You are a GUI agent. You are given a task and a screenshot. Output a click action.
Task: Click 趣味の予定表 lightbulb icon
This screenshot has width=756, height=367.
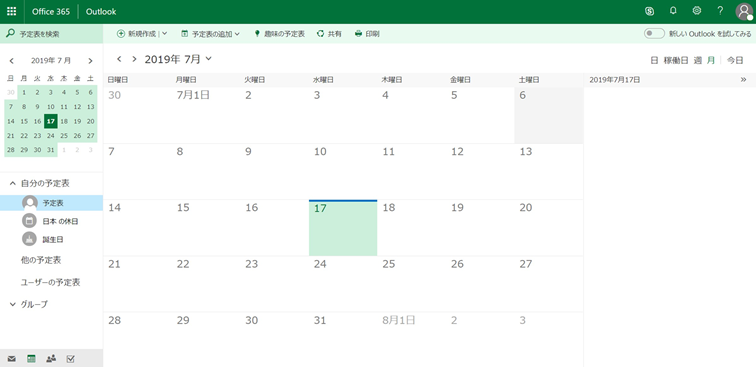(x=257, y=34)
